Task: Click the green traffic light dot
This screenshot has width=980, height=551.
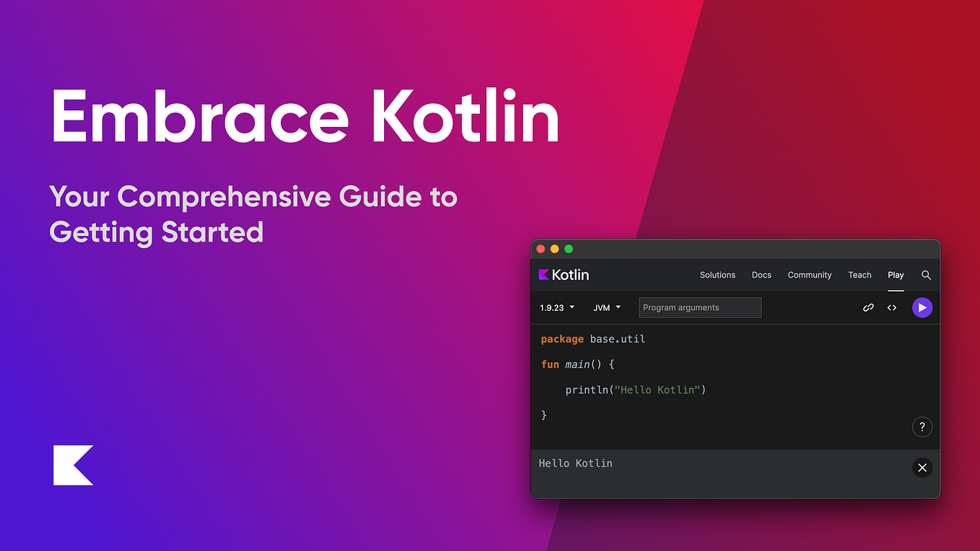Action: click(x=568, y=248)
